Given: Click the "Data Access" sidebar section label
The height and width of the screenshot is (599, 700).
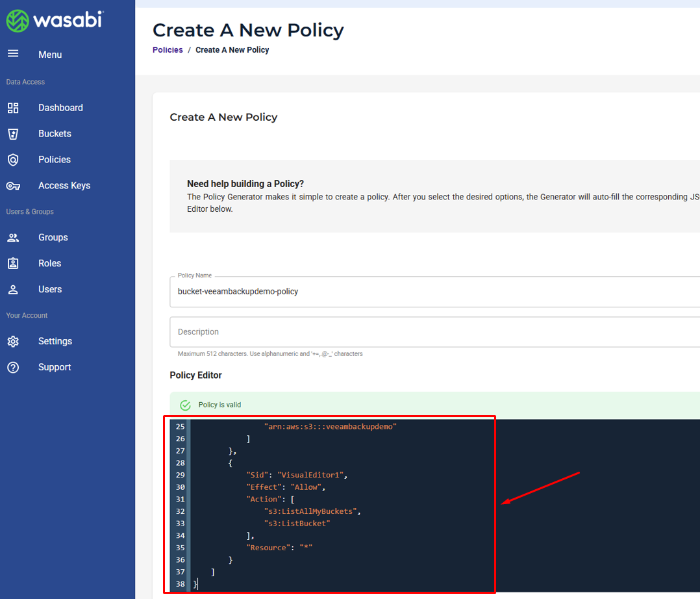Looking at the screenshot, I should point(25,82).
